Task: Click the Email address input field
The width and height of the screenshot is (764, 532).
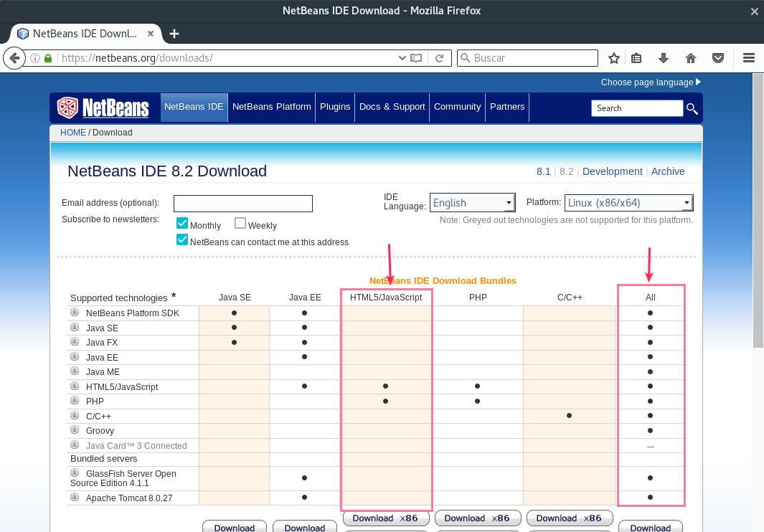Action: click(243, 204)
